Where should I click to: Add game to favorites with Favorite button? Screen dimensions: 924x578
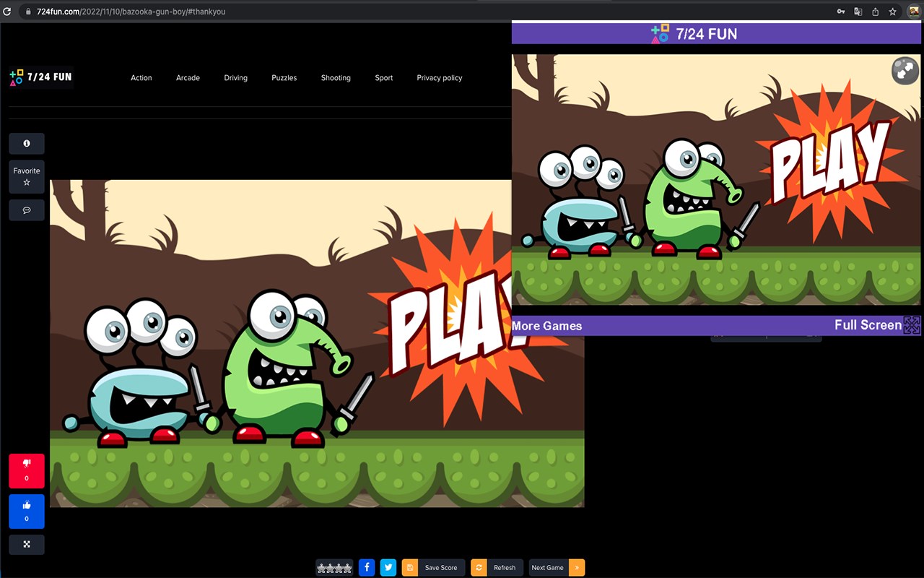[x=27, y=177]
